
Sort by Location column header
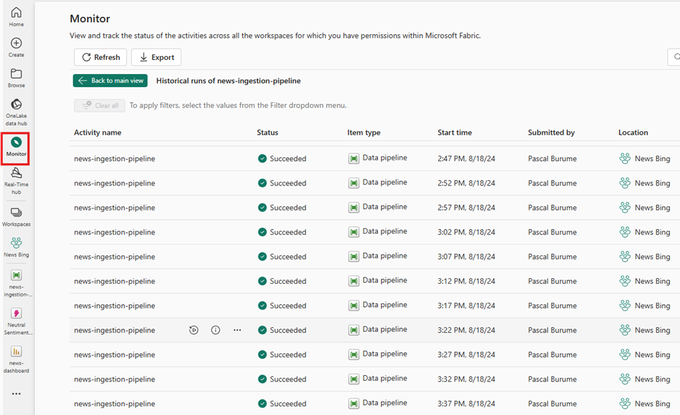click(x=633, y=132)
